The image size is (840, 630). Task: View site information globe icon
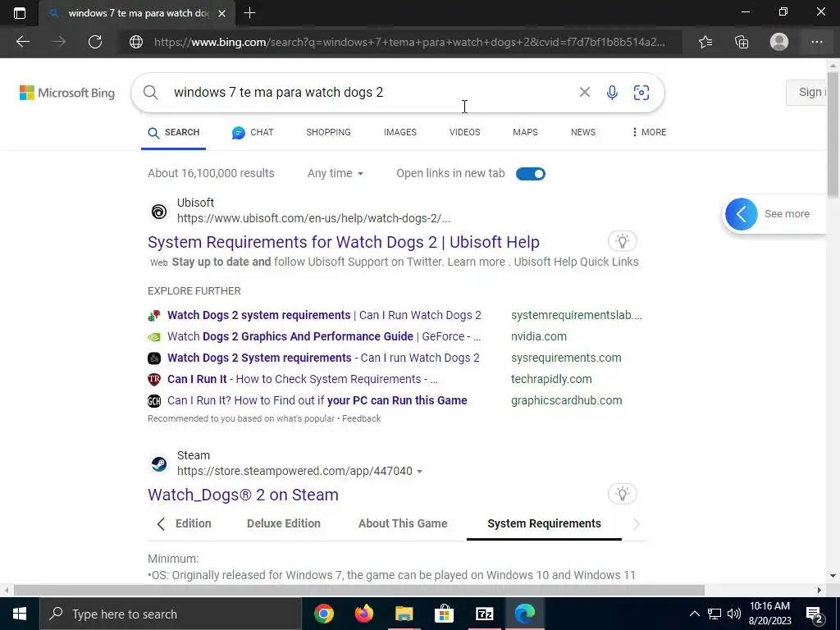tap(136, 42)
